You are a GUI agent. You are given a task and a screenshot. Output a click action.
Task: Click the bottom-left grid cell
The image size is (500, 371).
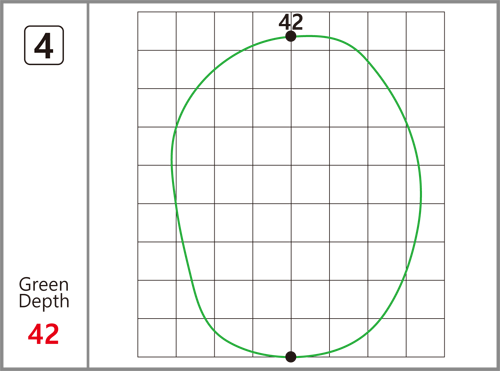click(x=157, y=338)
